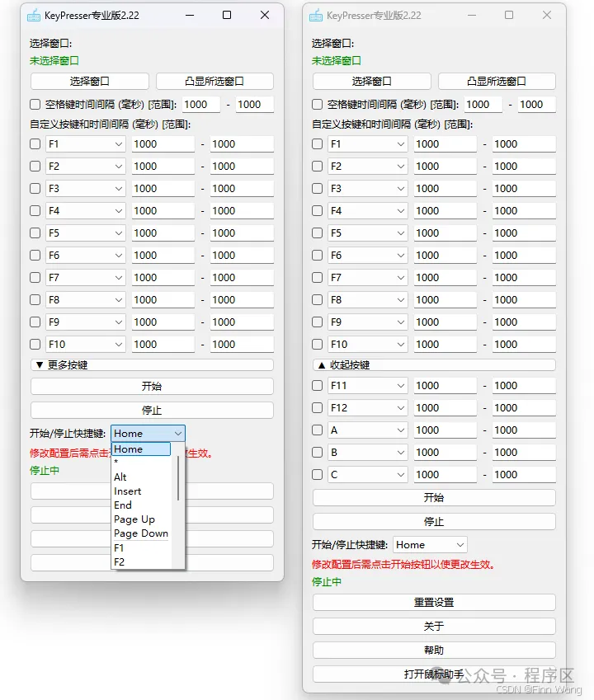Select the asterisk entry in hotkey list
This screenshot has height=700, width=594.
[x=141, y=463]
